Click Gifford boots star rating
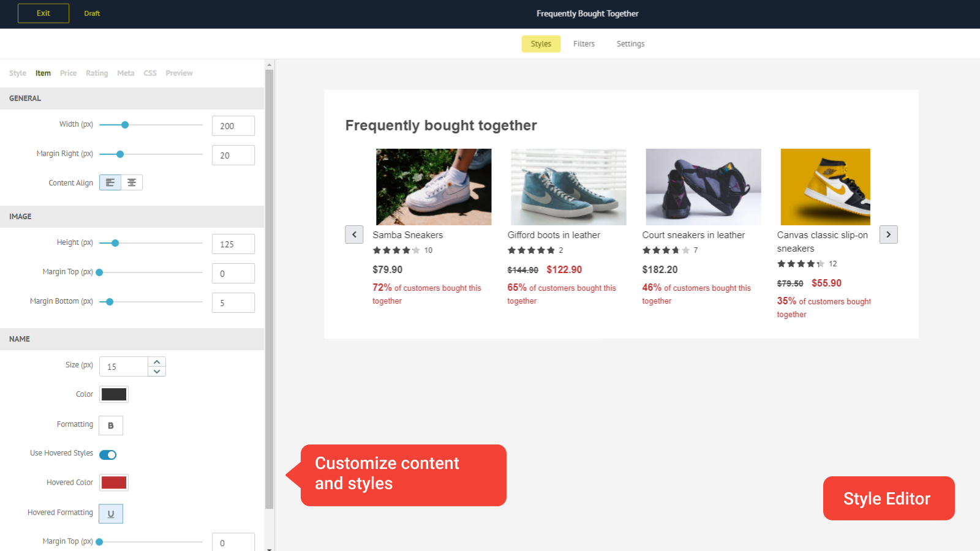 click(x=531, y=250)
